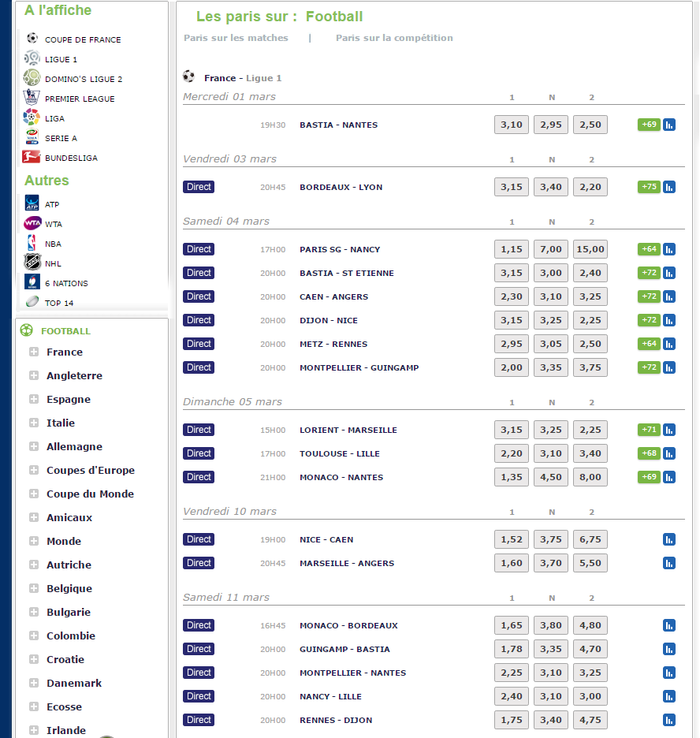Click Direct for Bordeaux - Lyon match
The width and height of the screenshot is (700, 738).
coord(199,187)
